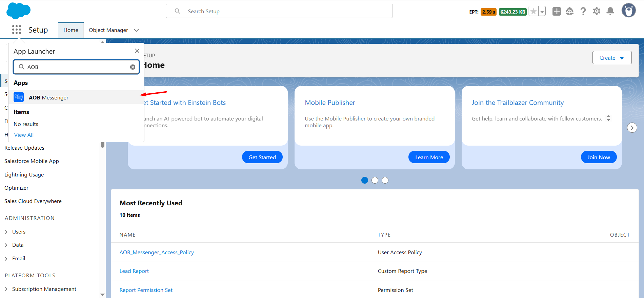The width and height of the screenshot is (644, 298).
Task: Expand the Email tree node
Action: click(x=6, y=259)
